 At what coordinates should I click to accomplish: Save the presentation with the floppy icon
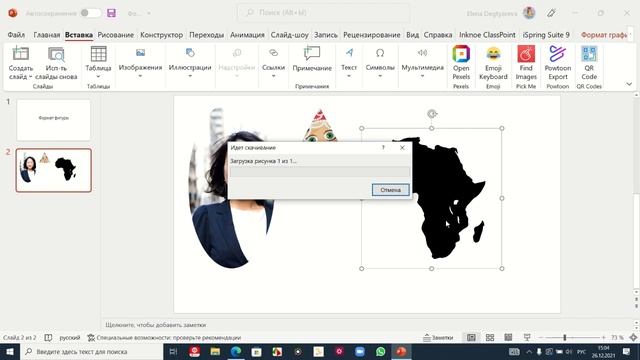click(x=111, y=13)
